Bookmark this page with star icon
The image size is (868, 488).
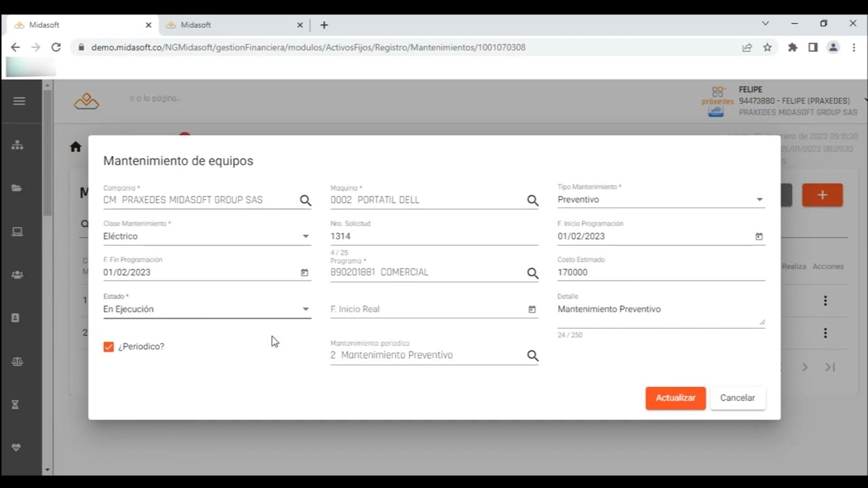point(767,47)
